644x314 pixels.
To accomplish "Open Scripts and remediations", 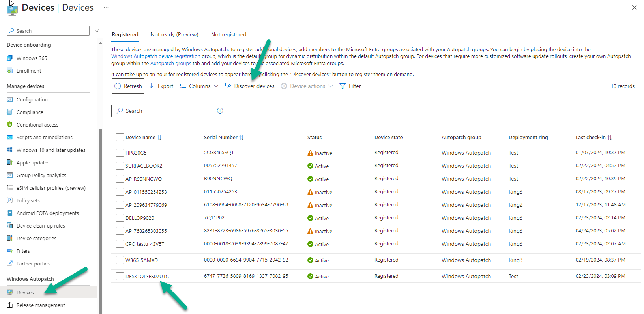I will coord(44,137).
